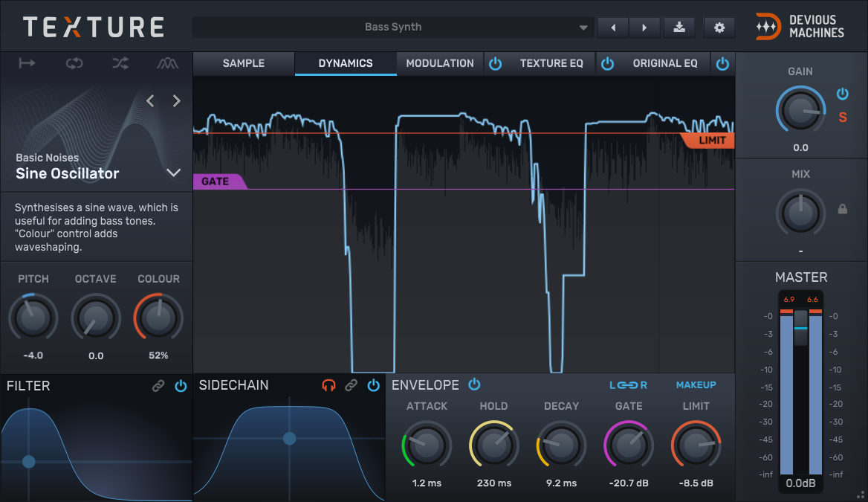Expand the Sine Oscillator texture list

pyautogui.click(x=174, y=173)
